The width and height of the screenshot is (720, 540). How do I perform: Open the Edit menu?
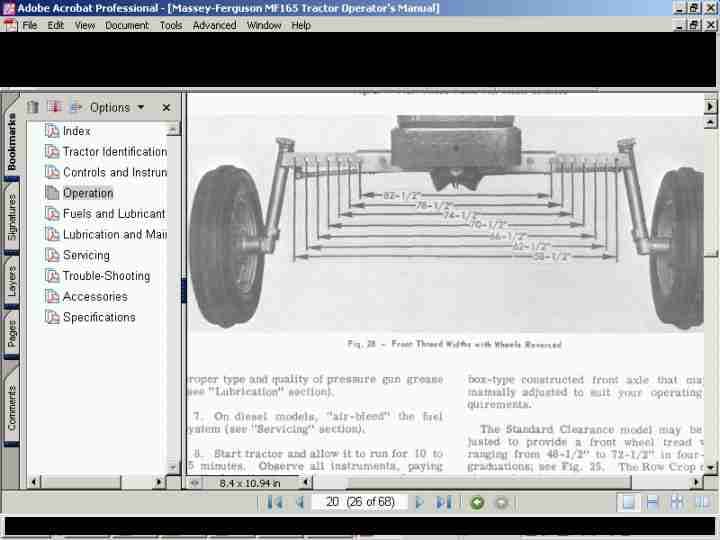[x=56, y=25]
